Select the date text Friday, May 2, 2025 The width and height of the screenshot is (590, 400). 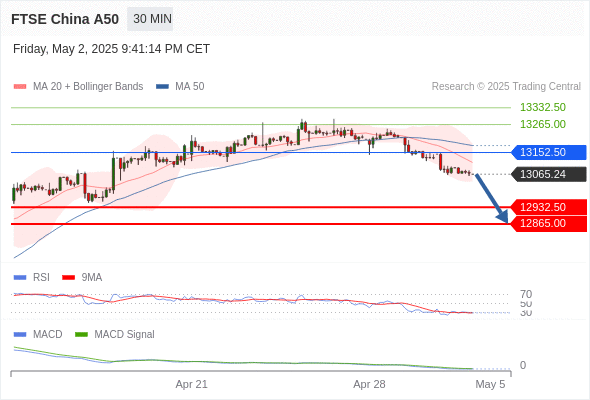(x=65, y=49)
